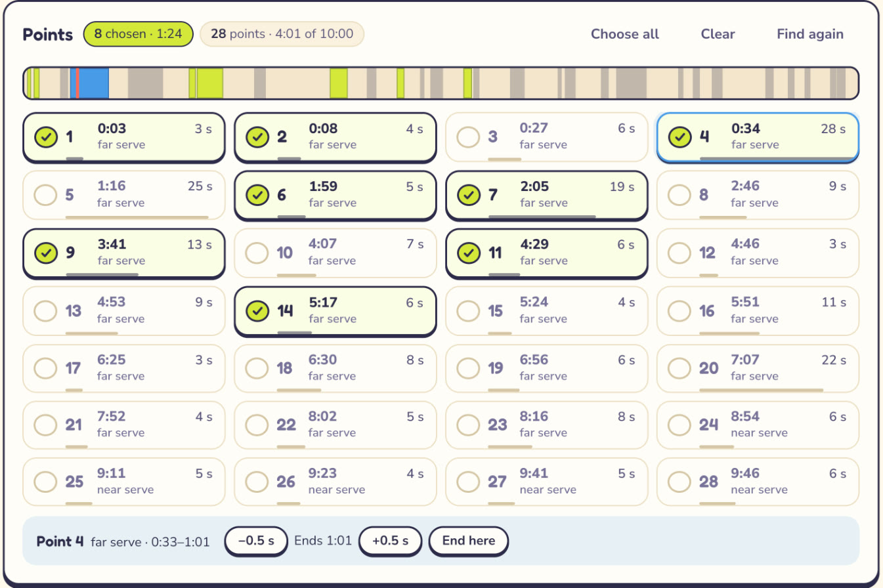
Task: Click the gray 1:16 segment on timeline
Action: pyautogui.click(x=145, y=83)
